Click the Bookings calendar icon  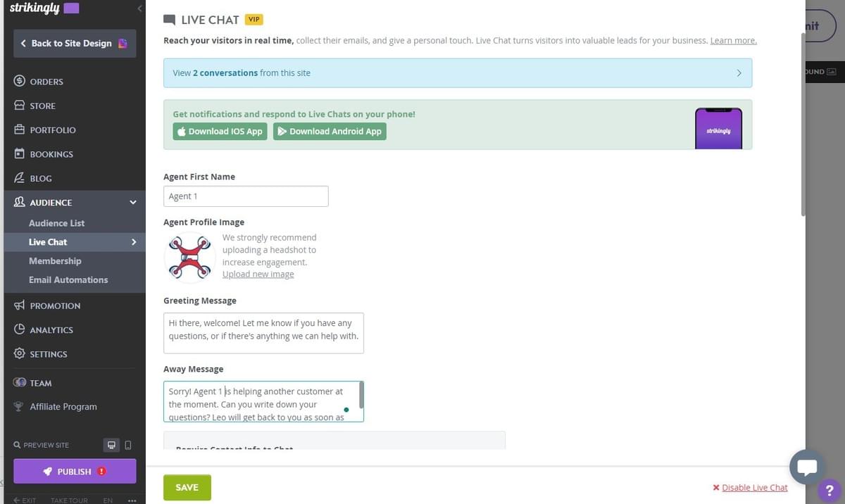point(20,153)
